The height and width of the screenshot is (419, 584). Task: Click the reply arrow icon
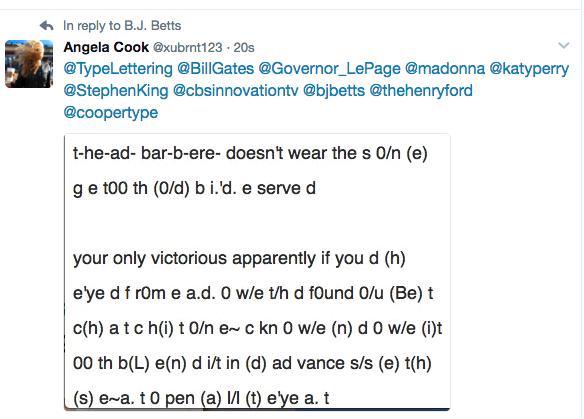(47, 26)
